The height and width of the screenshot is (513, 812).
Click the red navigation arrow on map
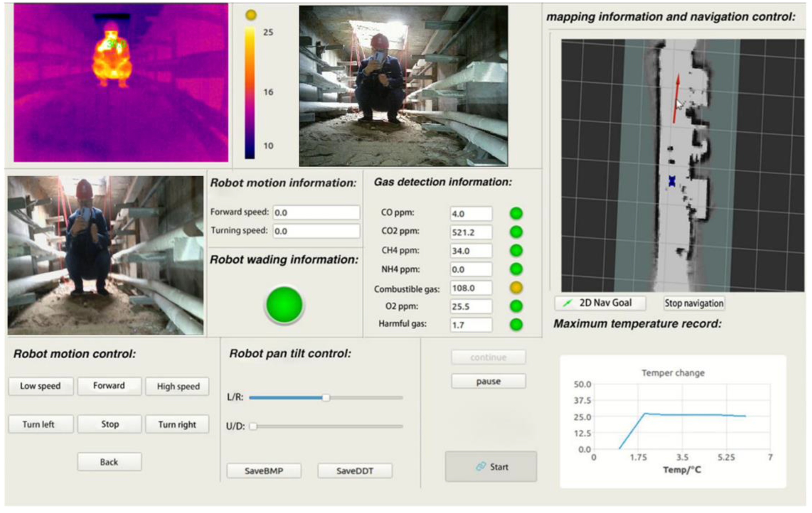click(x=676, y=98)
